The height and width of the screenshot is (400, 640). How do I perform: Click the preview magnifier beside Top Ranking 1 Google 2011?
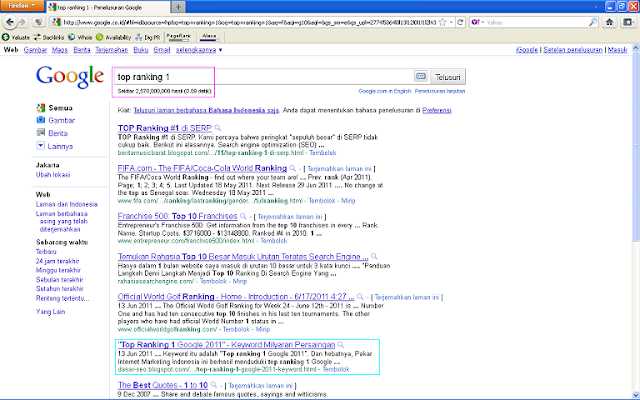tap(341, 345)
